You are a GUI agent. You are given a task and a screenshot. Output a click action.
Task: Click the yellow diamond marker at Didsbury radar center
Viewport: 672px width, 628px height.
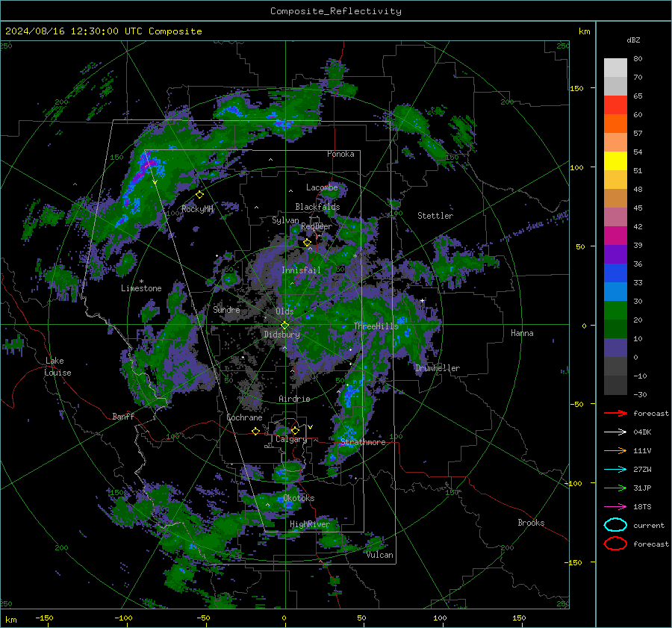(x=284, y=325)
